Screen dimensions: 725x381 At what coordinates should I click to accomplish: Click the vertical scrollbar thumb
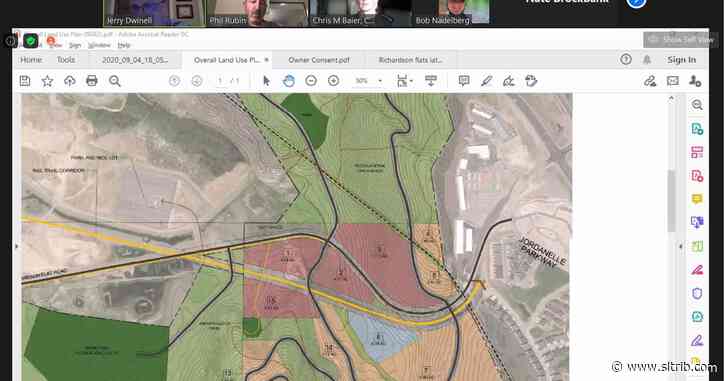click(671, 201)
